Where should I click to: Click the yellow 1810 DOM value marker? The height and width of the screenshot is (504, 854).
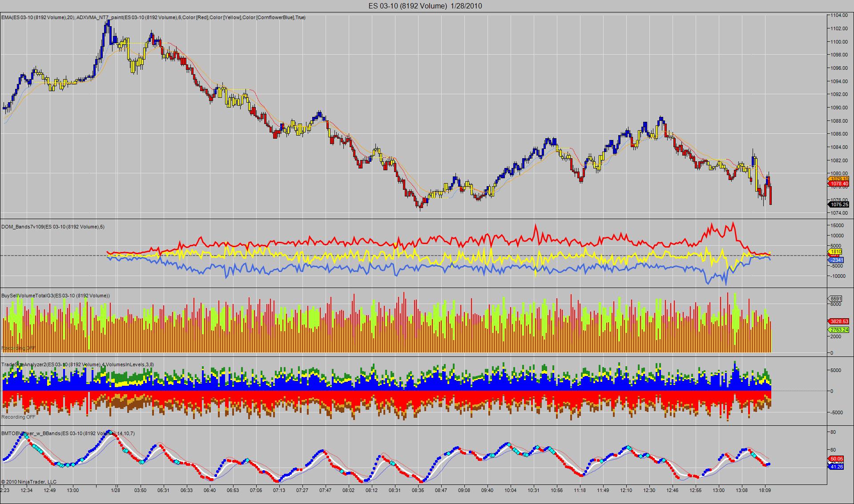tap(836, 252)
